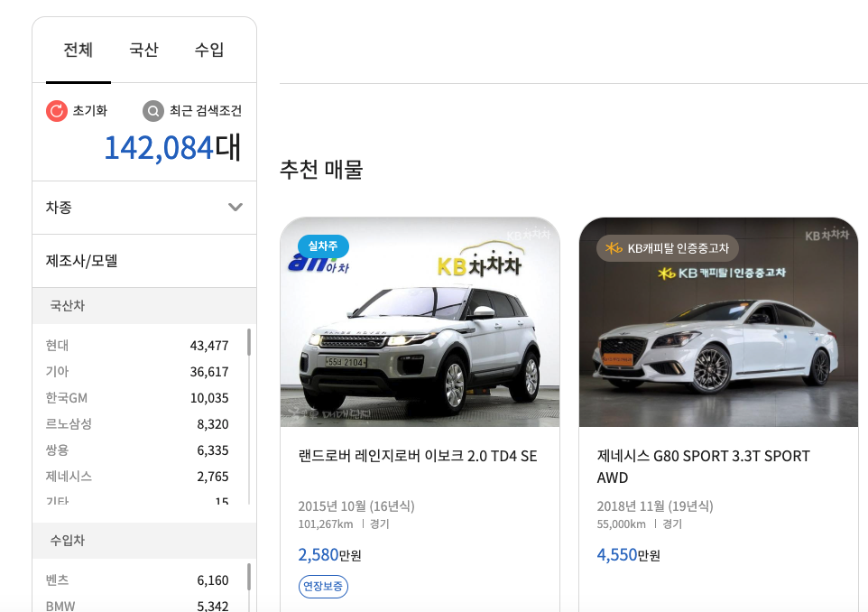The height and width of the screenshot is (612, 868).
Task: Select 기아 manufacturer row
Action: click(x=137, y=372)
